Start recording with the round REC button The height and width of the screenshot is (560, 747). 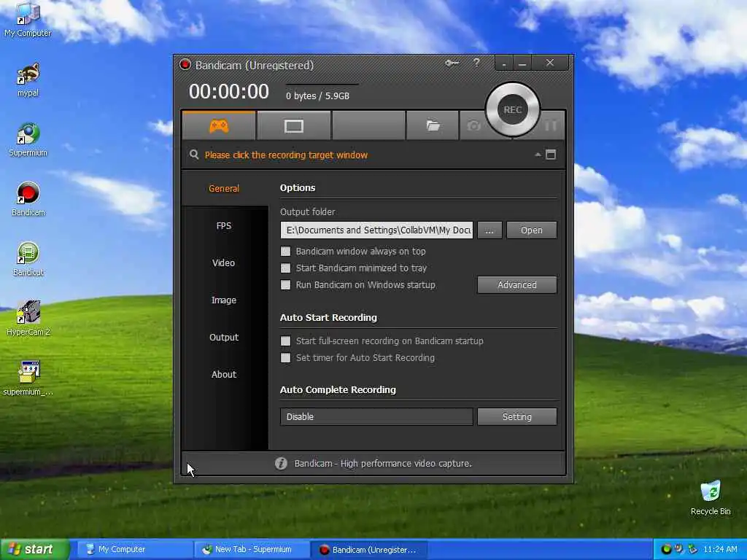513,109
